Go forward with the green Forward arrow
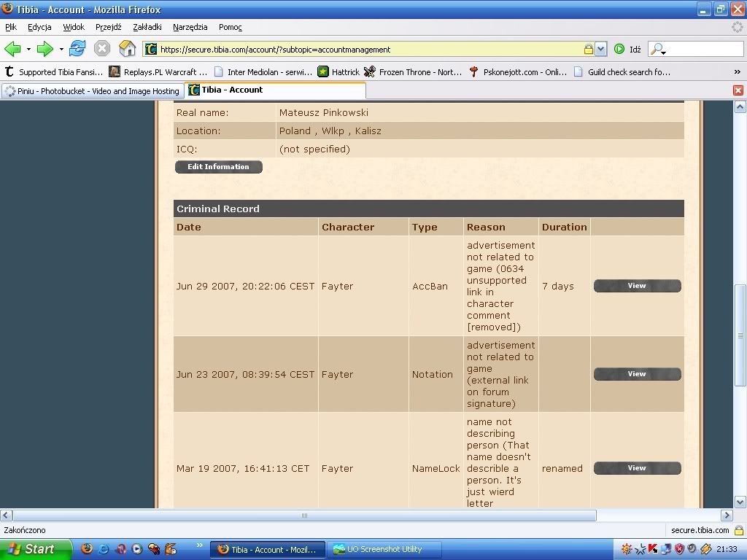The height and width of the screenshot is (560, 747). point(44,49)
